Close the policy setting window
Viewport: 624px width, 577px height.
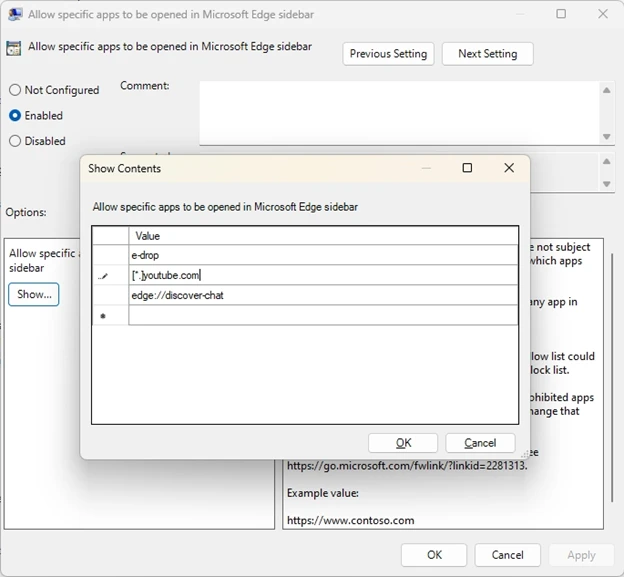(603, 14)
